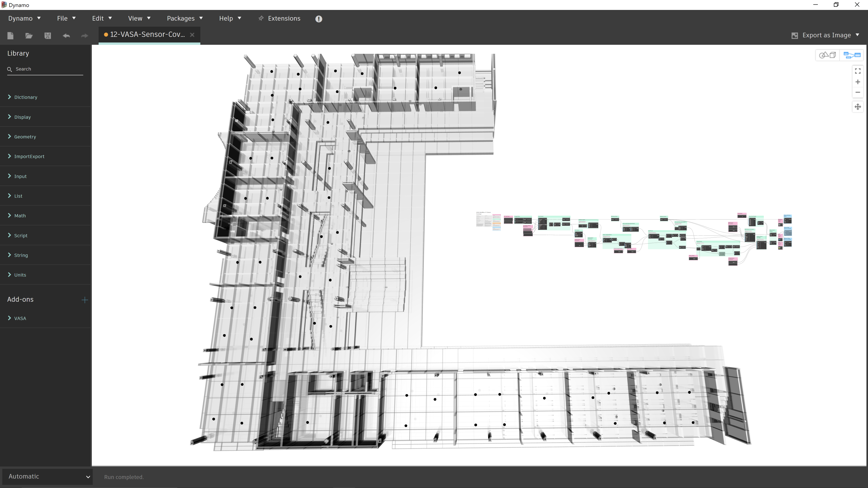
Task: Open the View menu
Action: pyautogui.click(x=139, y=18)
